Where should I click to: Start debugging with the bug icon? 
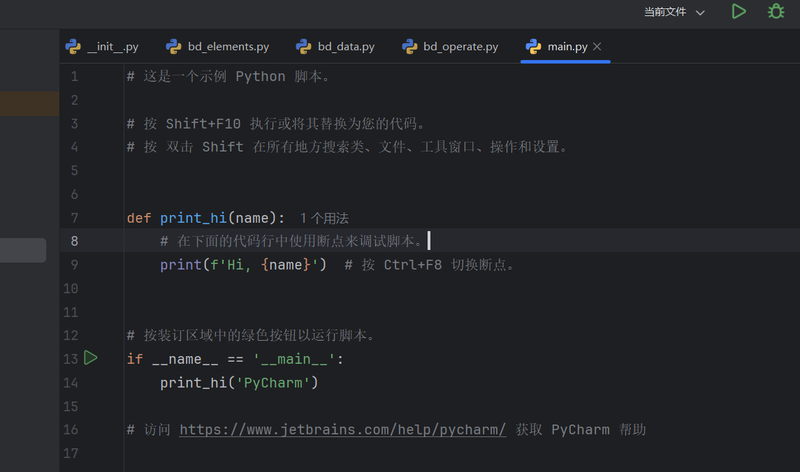coord(775,12)
